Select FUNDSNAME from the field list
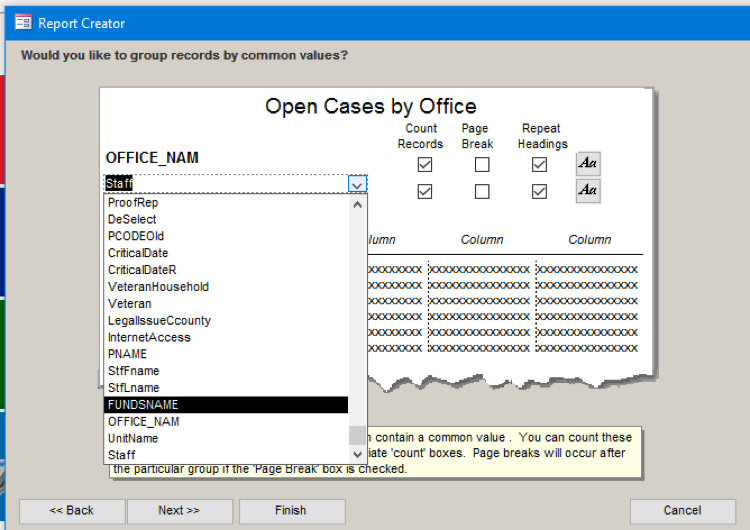The image size is (750, 530). click(226, 405)
